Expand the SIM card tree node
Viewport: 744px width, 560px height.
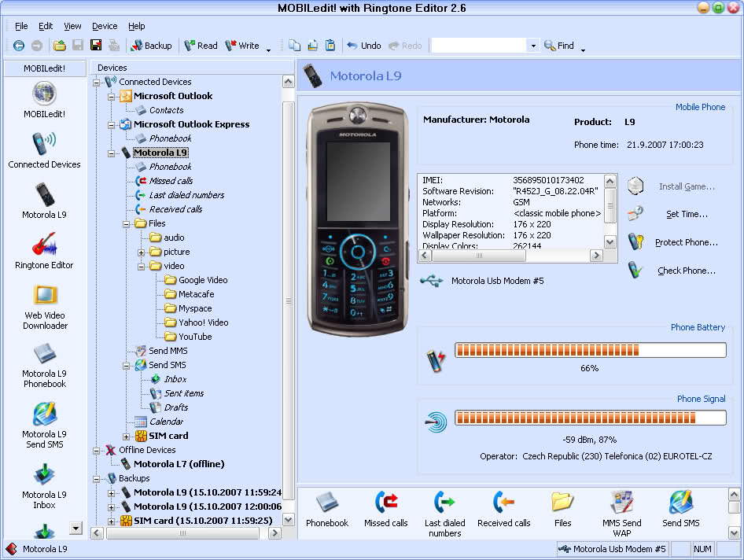126,436
